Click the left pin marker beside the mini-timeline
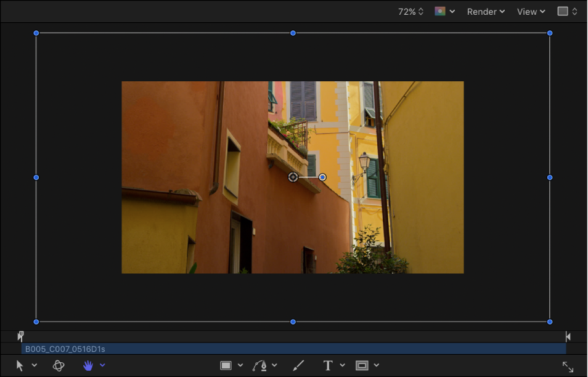The image size is (588, 377). pyautogui.click(x=20, y=336)
